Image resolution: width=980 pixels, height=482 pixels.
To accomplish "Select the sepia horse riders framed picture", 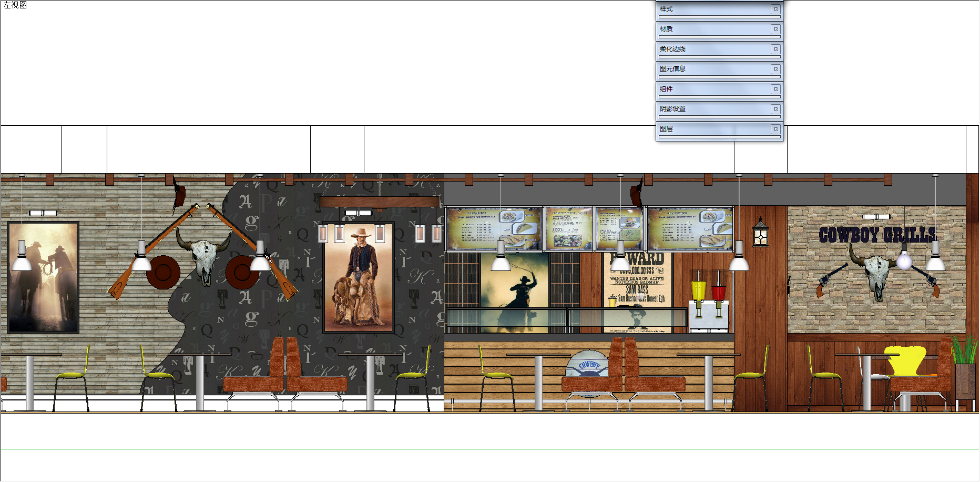I will [43, 277].
